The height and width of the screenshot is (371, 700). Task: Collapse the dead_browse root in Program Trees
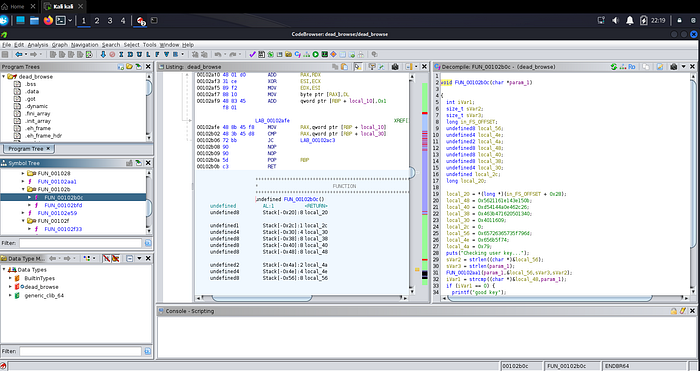coord(4,77)
